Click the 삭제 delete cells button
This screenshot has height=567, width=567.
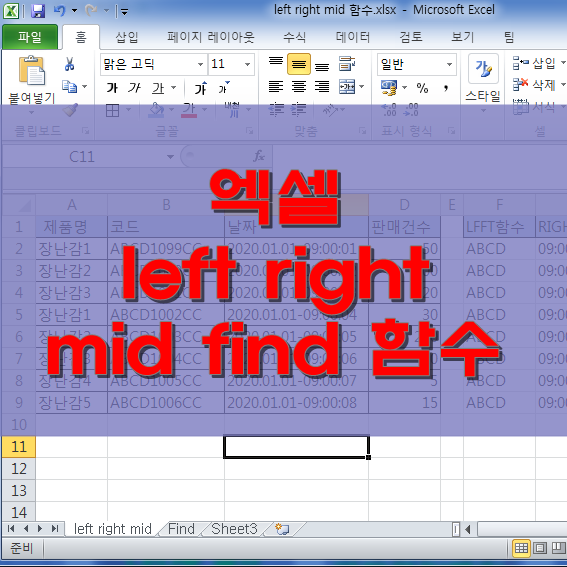tap(534, 85)
